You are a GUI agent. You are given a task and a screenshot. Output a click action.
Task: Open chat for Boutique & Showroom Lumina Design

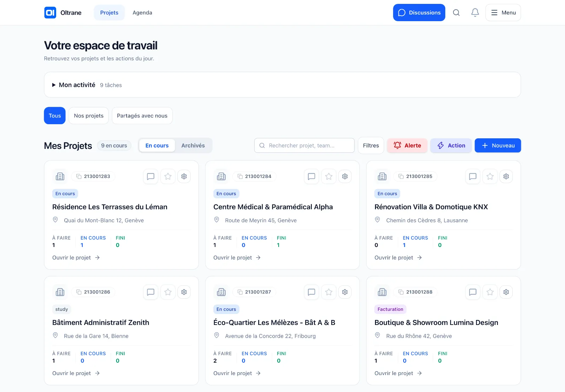473,292
